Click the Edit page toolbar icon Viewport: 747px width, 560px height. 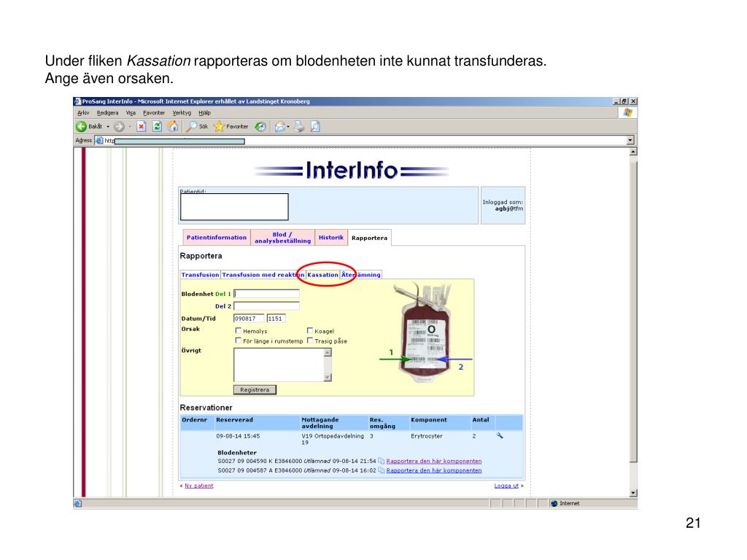(x=315, y=126)
